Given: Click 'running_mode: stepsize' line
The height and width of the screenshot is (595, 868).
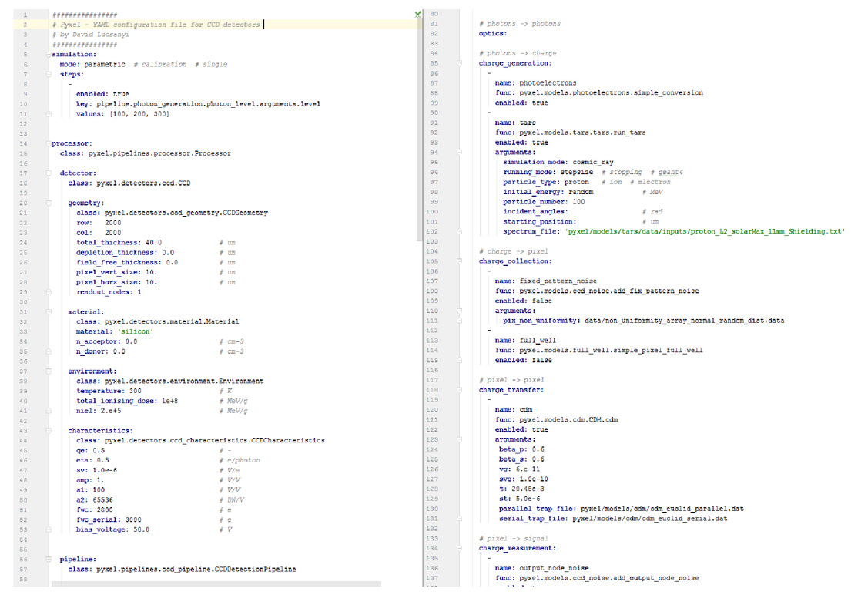Looking at the screenshot, I should (548, 173).
